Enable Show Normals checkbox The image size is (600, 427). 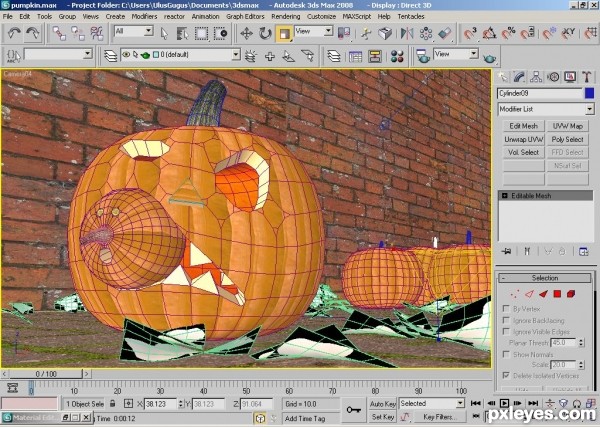tap(506, 354)
